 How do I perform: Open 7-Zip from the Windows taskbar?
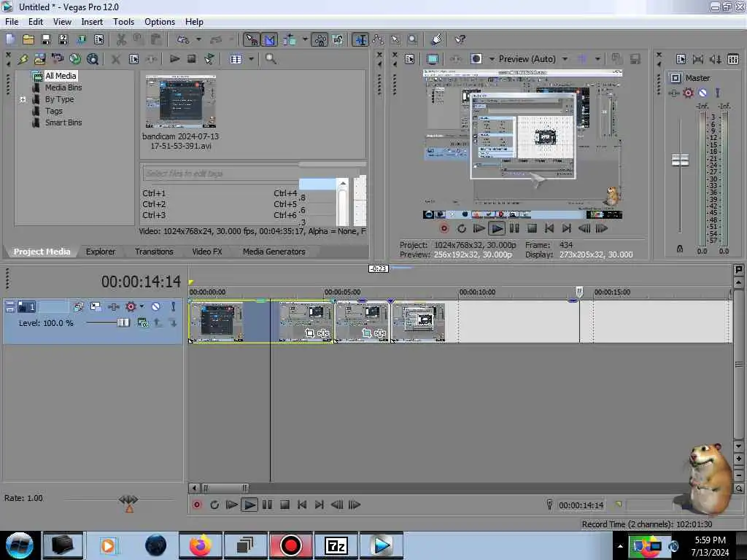point(336,545)
